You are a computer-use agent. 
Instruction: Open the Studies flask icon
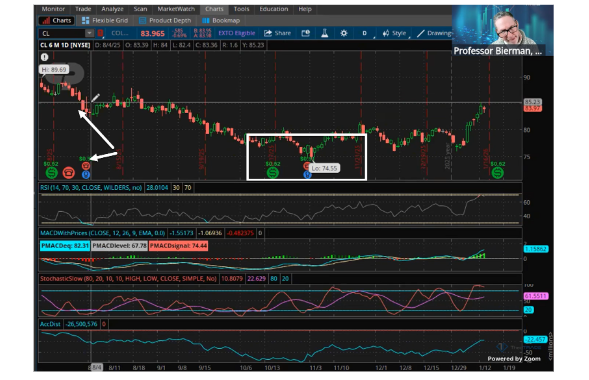325,33
